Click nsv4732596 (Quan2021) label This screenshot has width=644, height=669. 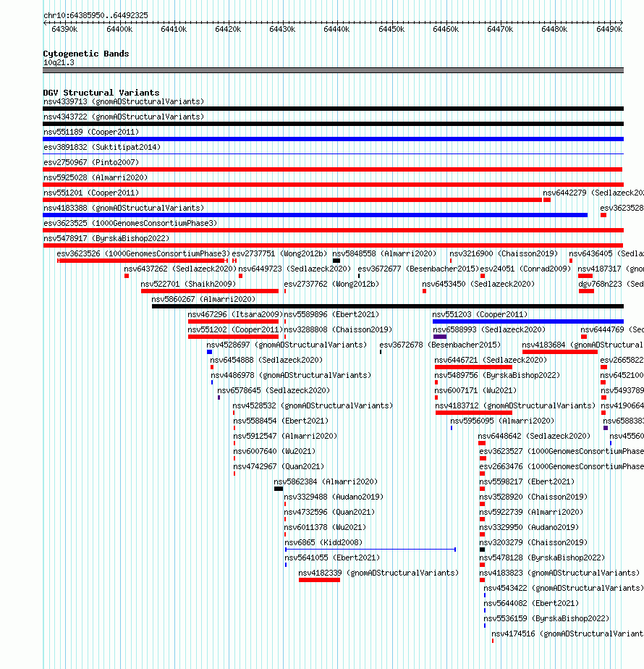(329, 513)
